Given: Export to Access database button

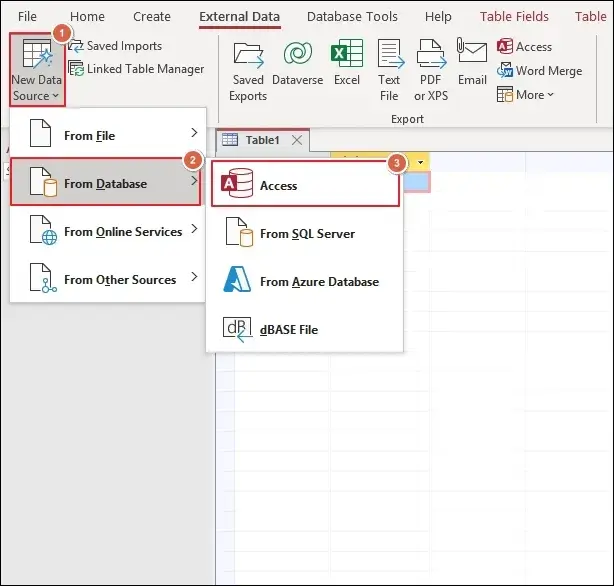Looking at the screenshot, I should coord(525,47).
